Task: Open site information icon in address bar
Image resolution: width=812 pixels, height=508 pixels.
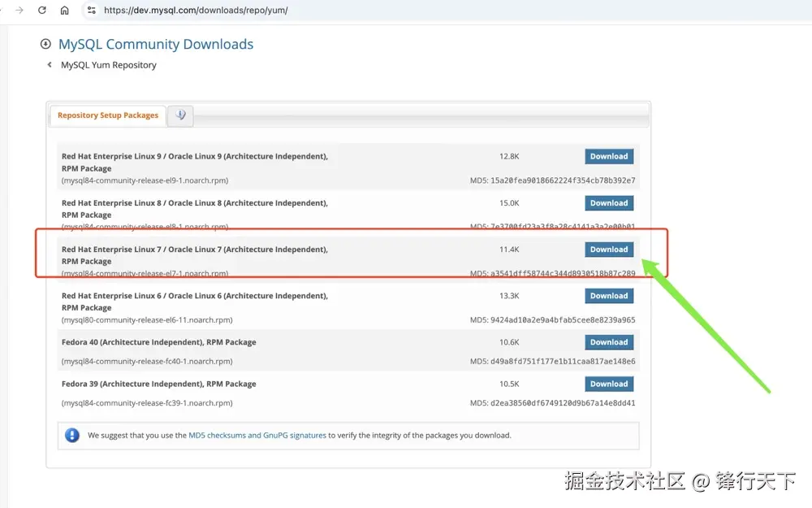Action: click(92, 10)
